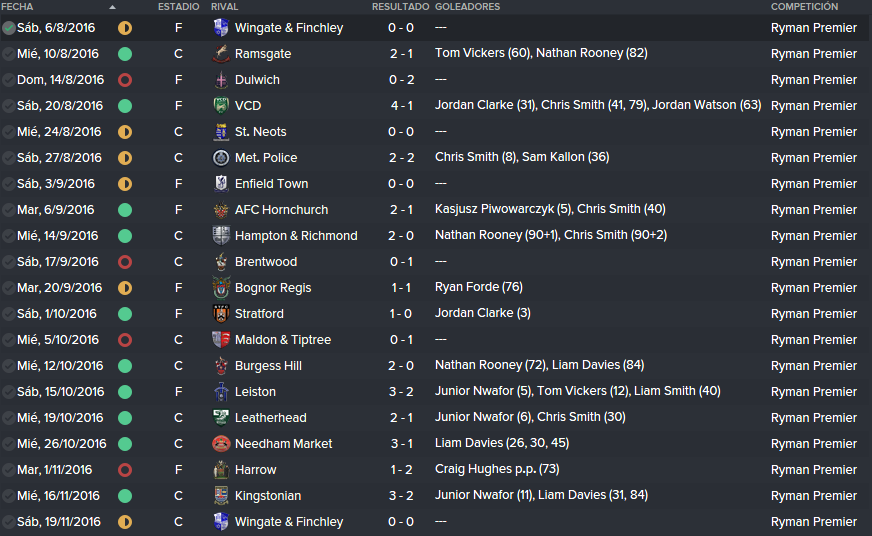Click the Ramsgate club badge icon
The width and height of the screenshot is (872, 536).
tap(221, 54)
